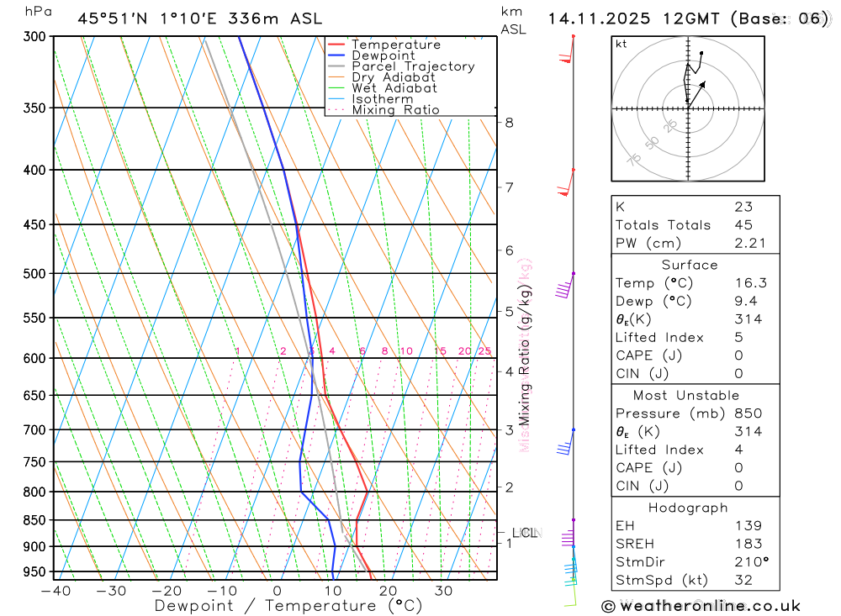Select the 'Wet Adiabat' legend entry
The width and height of the screenshot is (841, 616).
point(394,88)
